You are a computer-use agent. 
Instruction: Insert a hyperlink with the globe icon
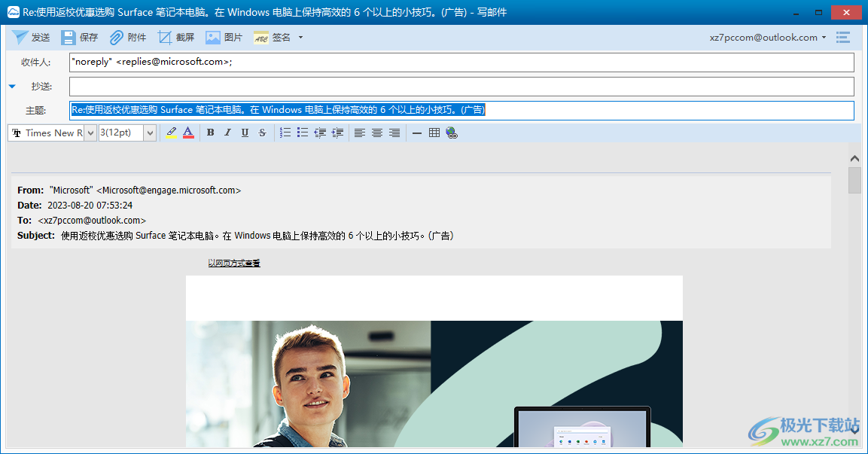pos(452,133)
